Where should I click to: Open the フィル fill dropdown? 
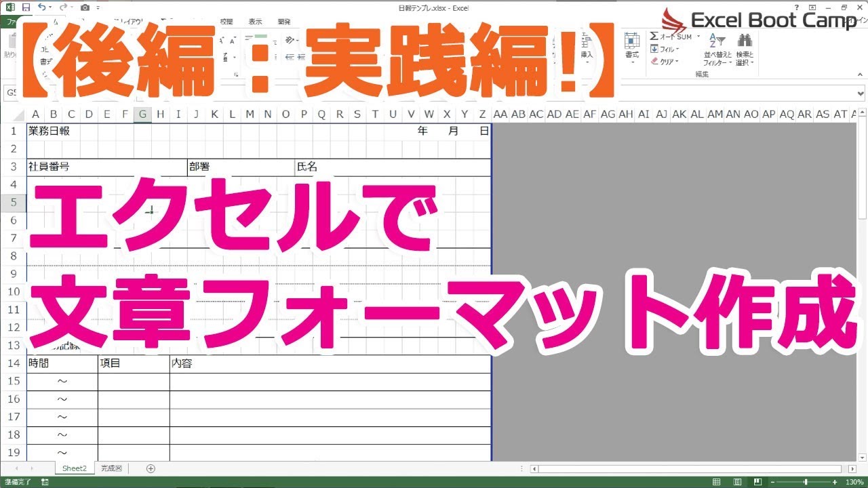pos(665,49)
